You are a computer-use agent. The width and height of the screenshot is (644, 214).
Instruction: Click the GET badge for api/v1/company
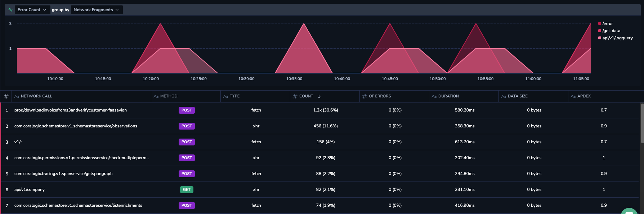point(187,189)
